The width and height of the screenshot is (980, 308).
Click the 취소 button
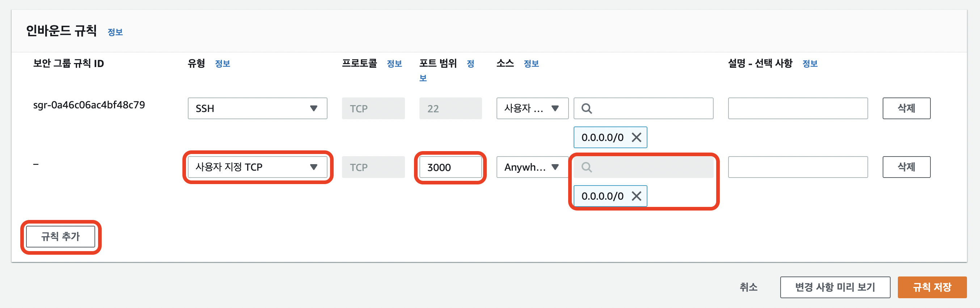click(748, 287)
